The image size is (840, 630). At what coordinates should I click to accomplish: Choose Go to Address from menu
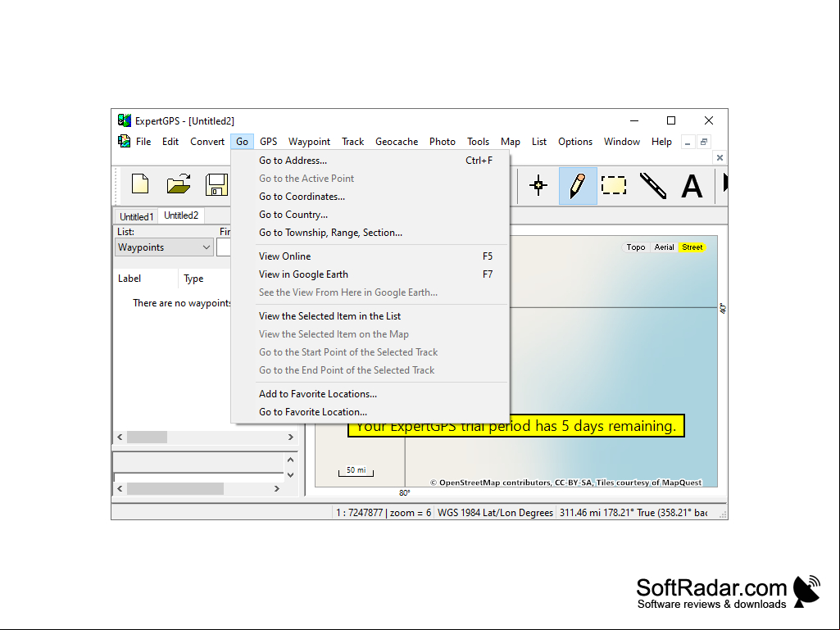(x=370, y=161)
